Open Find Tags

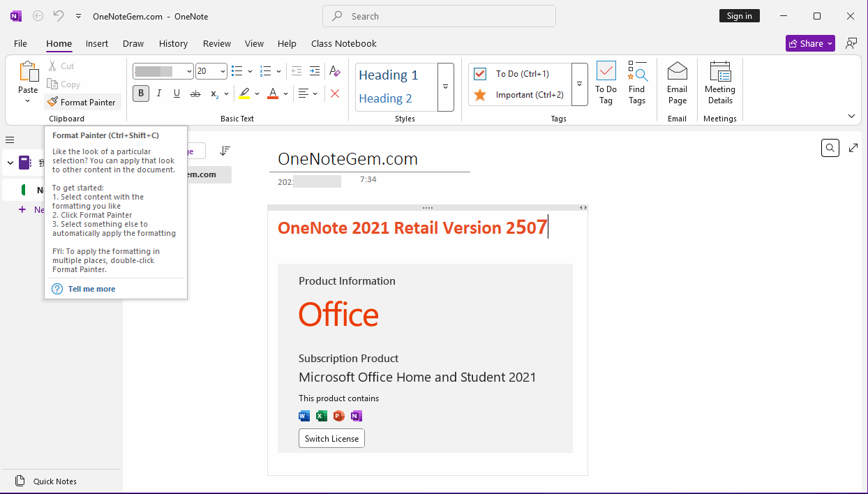(637, 84)
